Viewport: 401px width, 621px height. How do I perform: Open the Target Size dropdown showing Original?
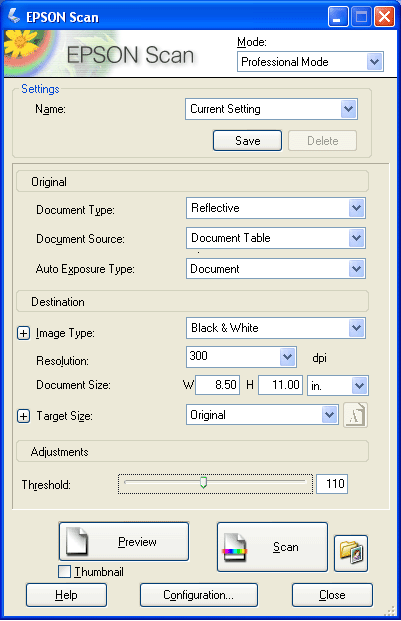point(262,415)
